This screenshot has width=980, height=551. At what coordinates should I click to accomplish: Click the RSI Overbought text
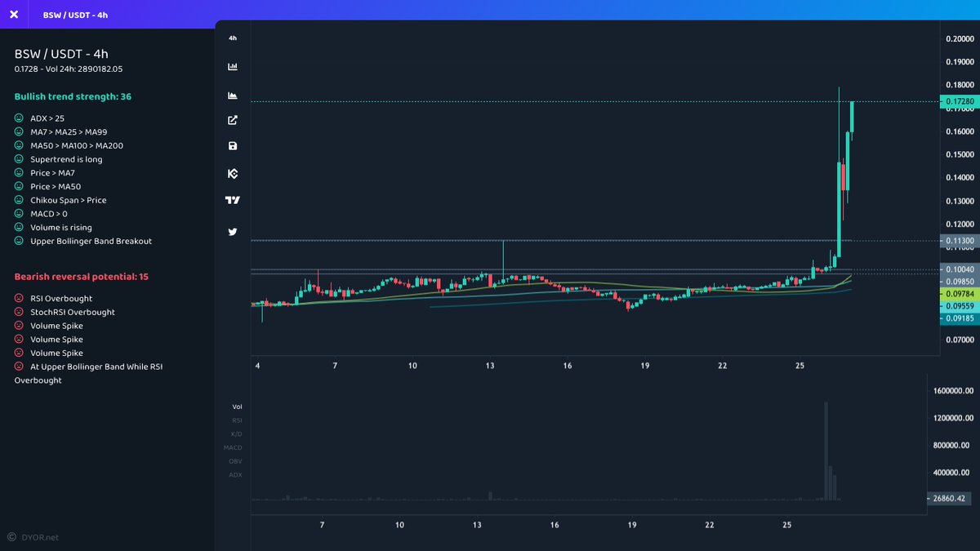[61, 298]
